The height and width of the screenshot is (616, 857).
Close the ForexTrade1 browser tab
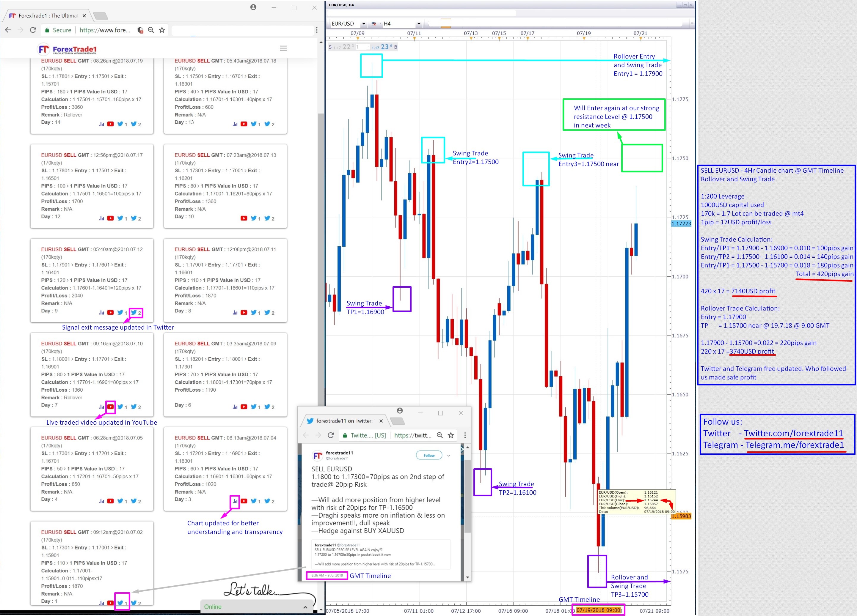(x=84, y=16)
